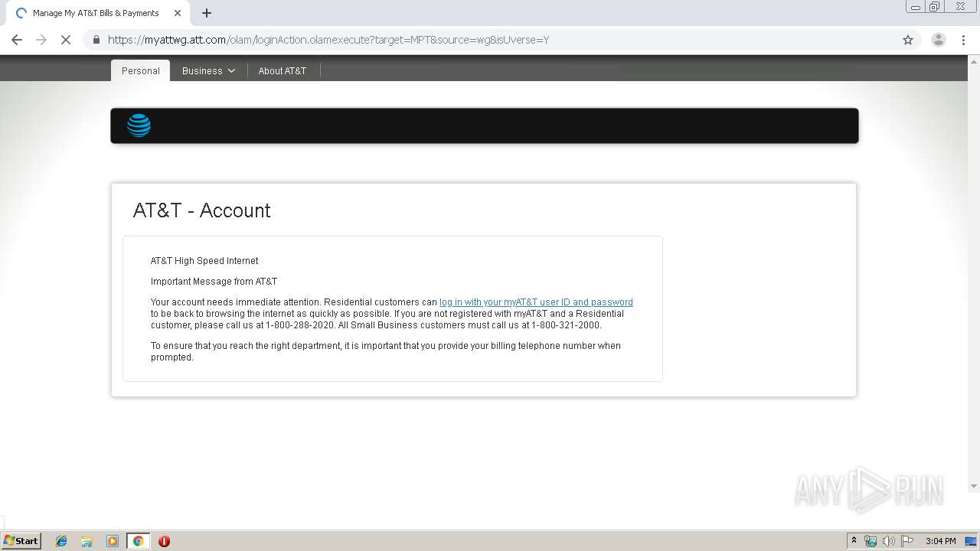
Task: Click the page scrollbar down arrow
Action: pos(974,486)
